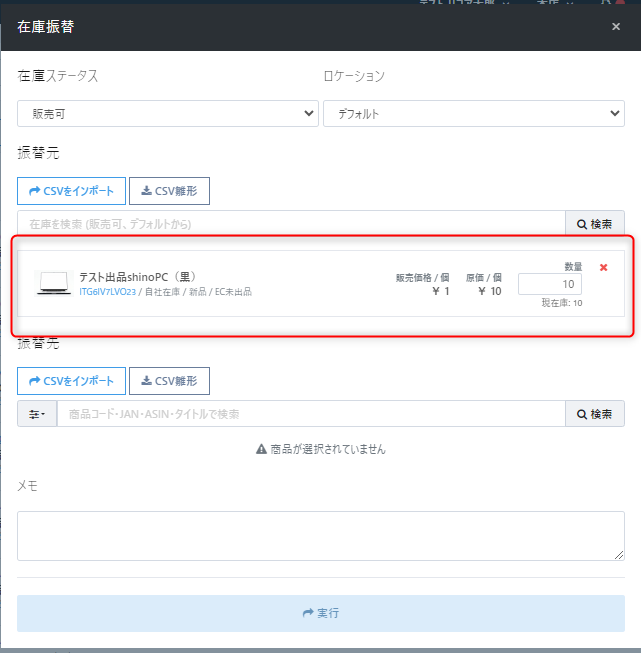This screenshot has width=641, height=653.
Task: Click CSVをインポート in the 振替先 section
Action: pyautogui.click(x=72, y=380)
